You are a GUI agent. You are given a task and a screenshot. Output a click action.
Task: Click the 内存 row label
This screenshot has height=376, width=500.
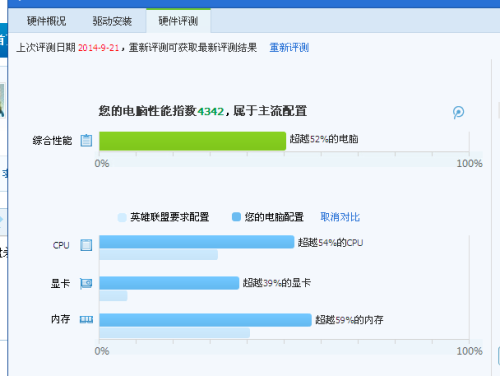point(60,319)
